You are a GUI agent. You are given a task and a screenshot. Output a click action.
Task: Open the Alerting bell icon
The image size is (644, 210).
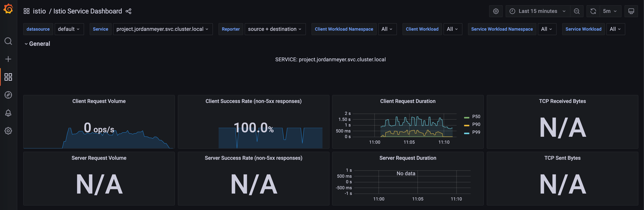[x=8, y=113]
